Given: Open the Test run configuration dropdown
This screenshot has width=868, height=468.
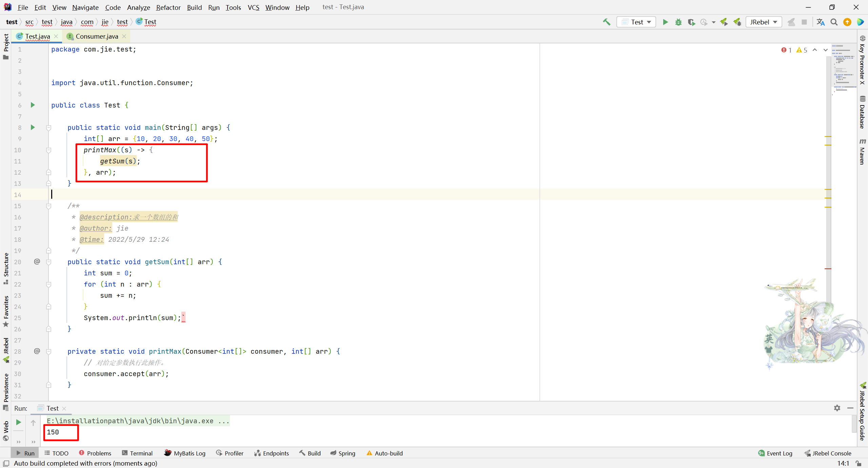Looking at the screenshot, I should coord(636,22).
